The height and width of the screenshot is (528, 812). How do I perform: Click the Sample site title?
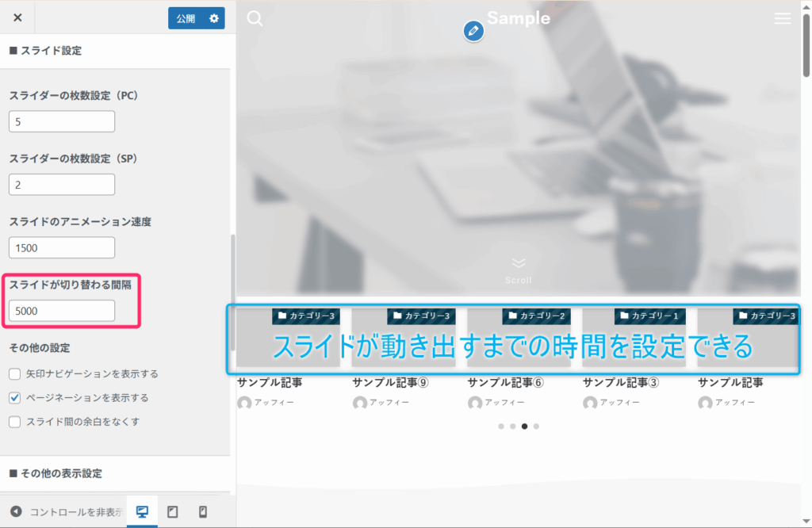tap(519, 18)
